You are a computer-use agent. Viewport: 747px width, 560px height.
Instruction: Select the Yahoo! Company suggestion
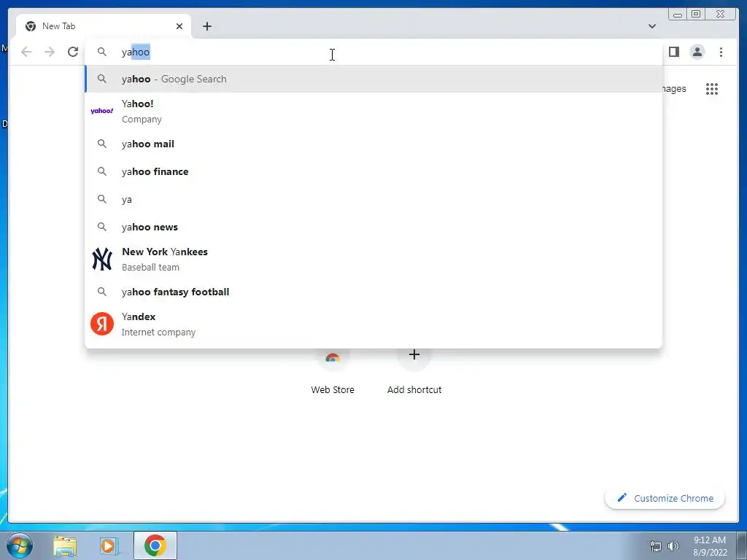pos(373,111)
